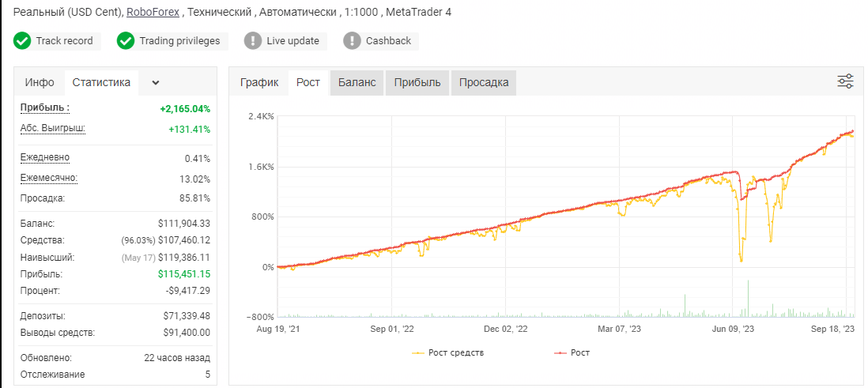Click the Dec 02, '22 axis date label

tap(505, 329)
